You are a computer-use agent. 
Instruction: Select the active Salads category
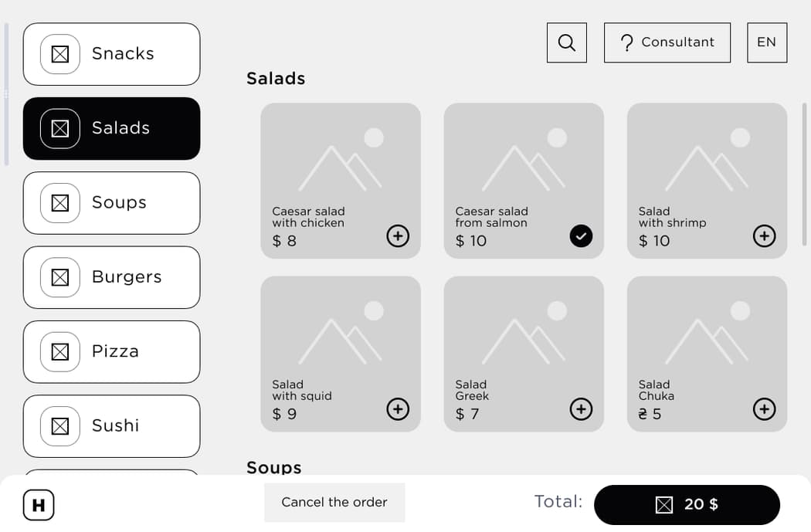click(x=112, y=129)
